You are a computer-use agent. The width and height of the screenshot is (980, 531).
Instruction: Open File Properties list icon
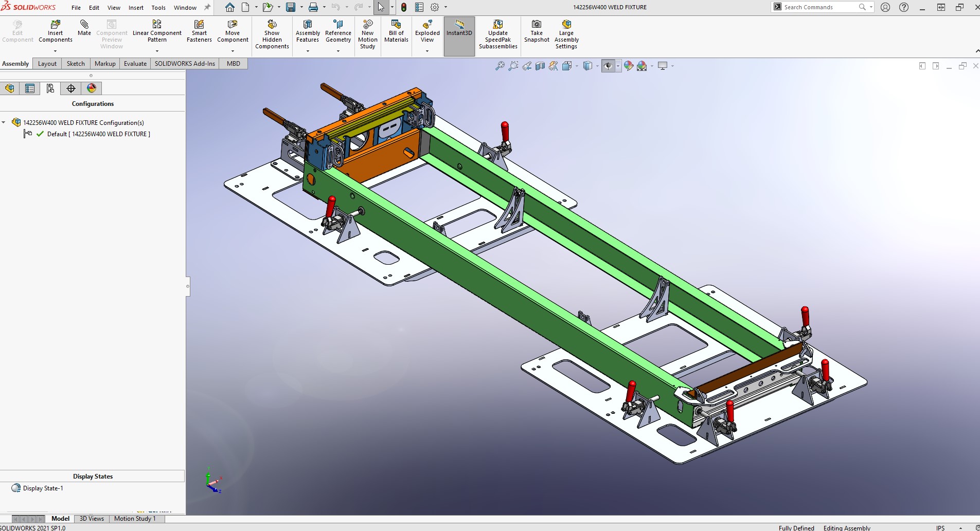point(419,7)
